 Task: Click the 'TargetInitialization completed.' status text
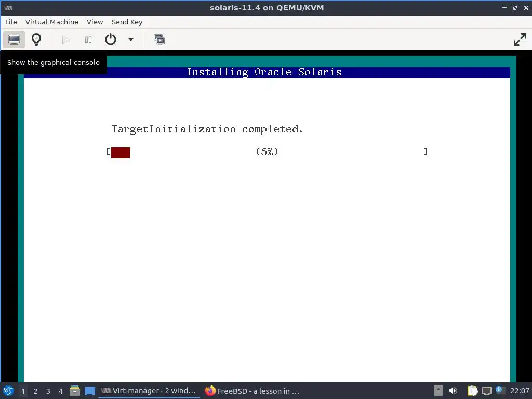point(207,129)
